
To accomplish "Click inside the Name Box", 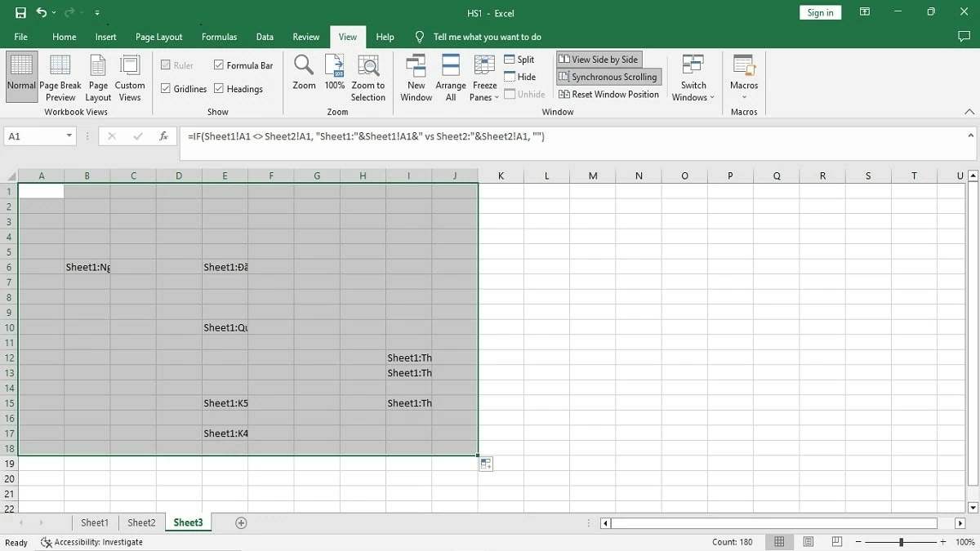I will tap(33, 136).
